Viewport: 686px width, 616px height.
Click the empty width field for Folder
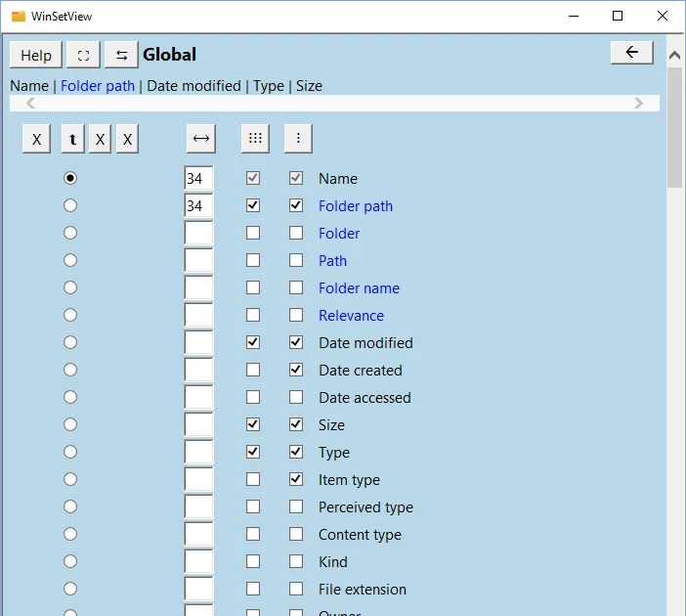[x=198, y=233]
